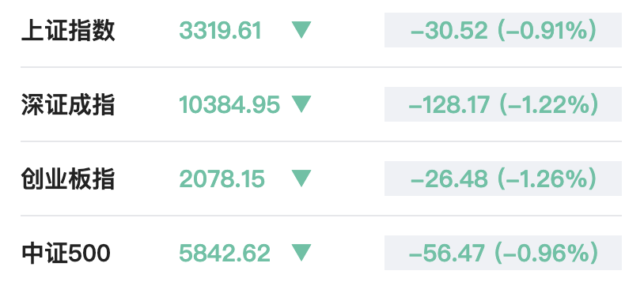The height and width of the screenshot is (297, 644).
Task: Click the 3319.61 price value
Action: pos(220,31)
